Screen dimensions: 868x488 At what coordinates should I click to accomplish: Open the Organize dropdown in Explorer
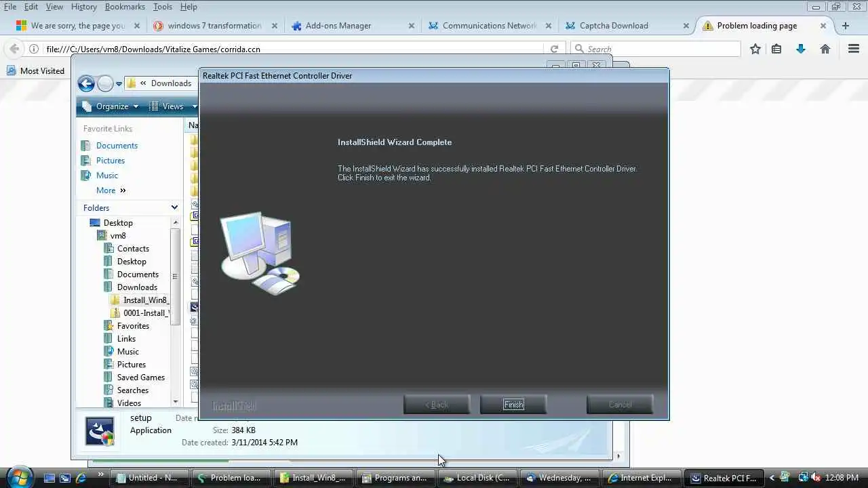[x=111, y=106]
